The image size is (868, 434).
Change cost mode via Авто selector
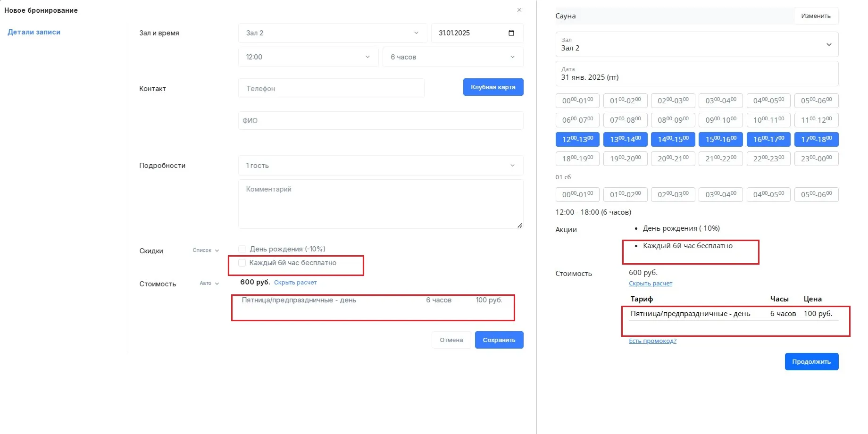[x=209, y=284]
